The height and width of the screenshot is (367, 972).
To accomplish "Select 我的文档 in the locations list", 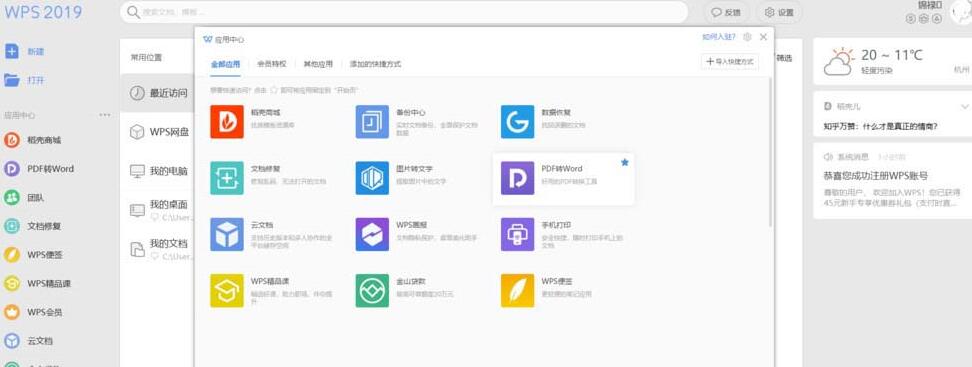I will point(157,249).
